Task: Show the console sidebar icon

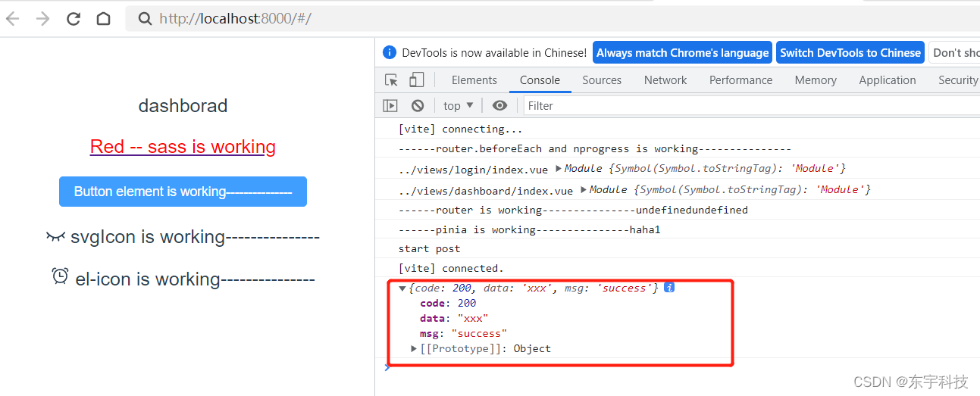Action: (x=390, y=105)
